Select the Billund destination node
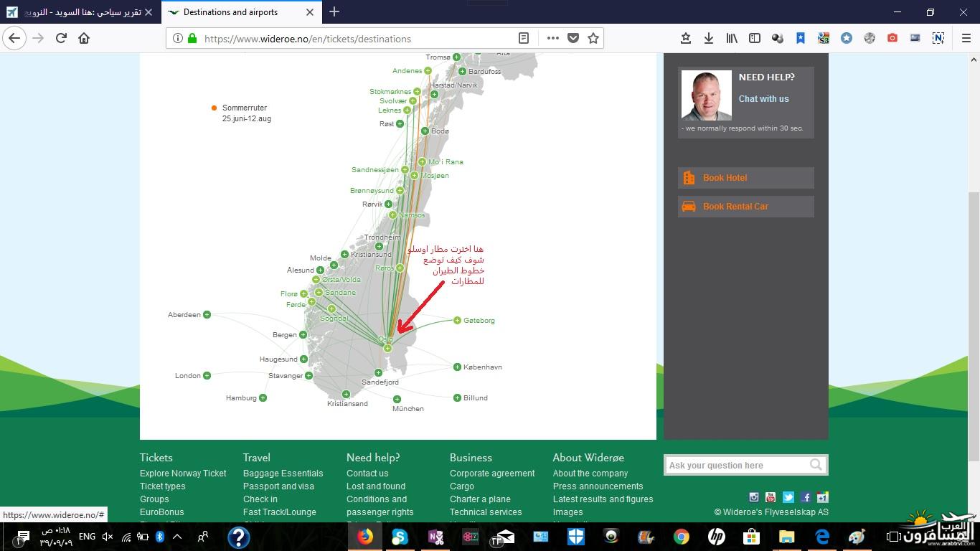Image resolution: width=980 pixels, height=551 pixels. (457, 397)
